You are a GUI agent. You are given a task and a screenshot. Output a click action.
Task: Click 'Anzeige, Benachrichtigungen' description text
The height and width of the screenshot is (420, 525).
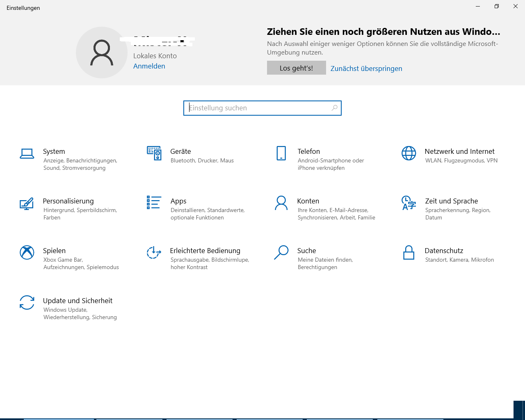click(80, 160)
